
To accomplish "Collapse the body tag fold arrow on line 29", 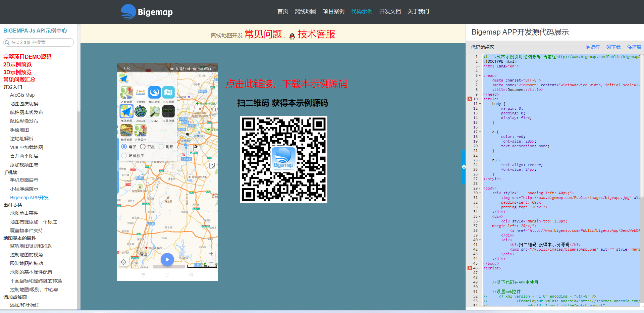I will pos(480,189).
